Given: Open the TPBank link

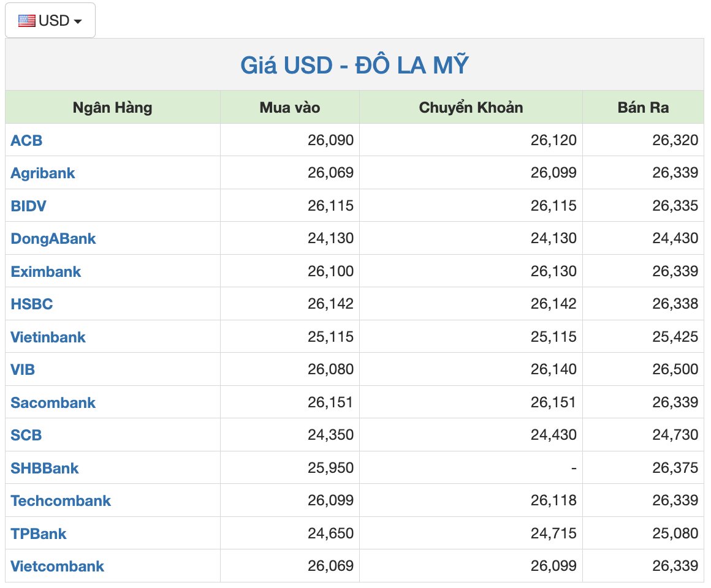Looking at the screenshot, I should pos(39,534).
